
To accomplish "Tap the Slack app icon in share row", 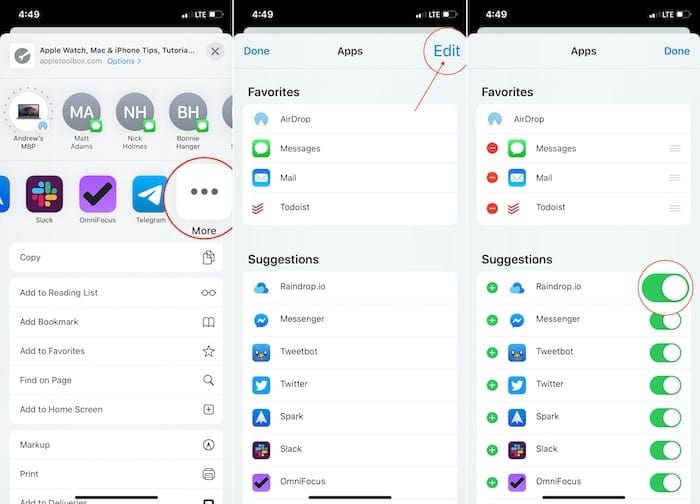I will click(x=44, y=194).
